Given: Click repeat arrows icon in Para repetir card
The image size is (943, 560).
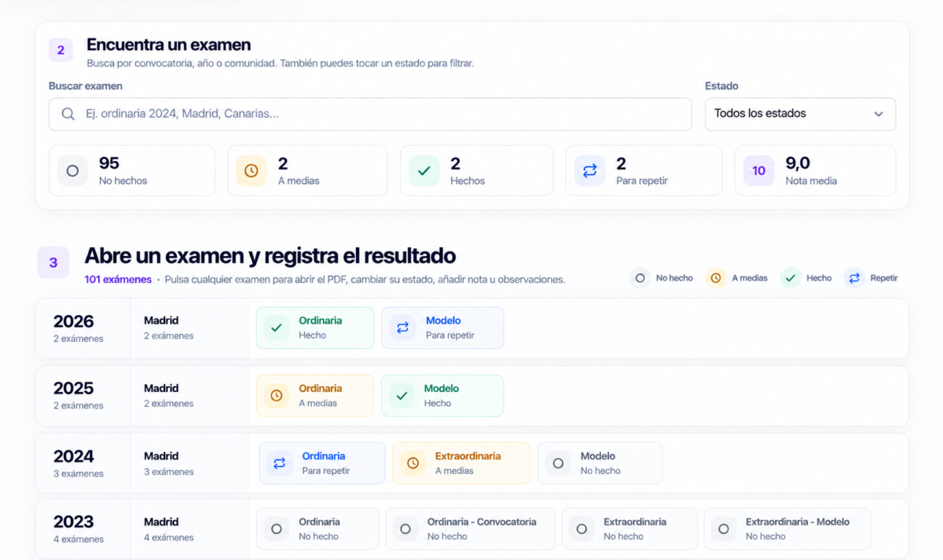Looking at the screenshot, I should click(x=590, y=170).
